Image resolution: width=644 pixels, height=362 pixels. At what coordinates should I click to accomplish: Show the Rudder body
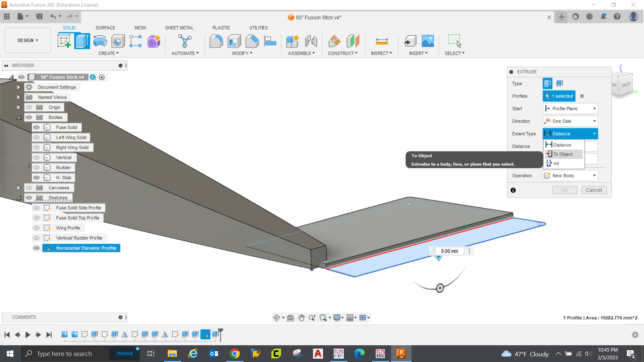pos(37,168)
